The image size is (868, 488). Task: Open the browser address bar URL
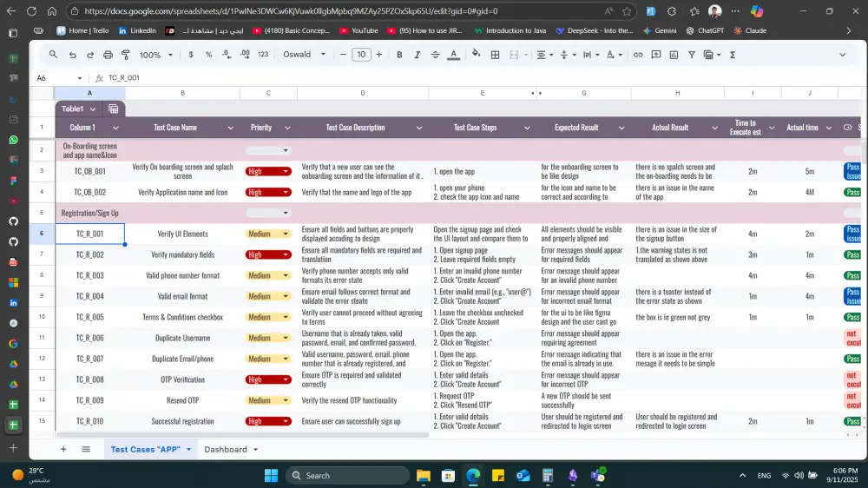coord(291,11)
